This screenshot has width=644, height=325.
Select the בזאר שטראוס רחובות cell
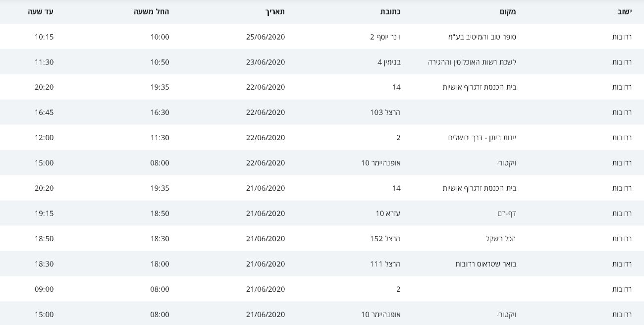pyautogui.click(x=486, y=264)
